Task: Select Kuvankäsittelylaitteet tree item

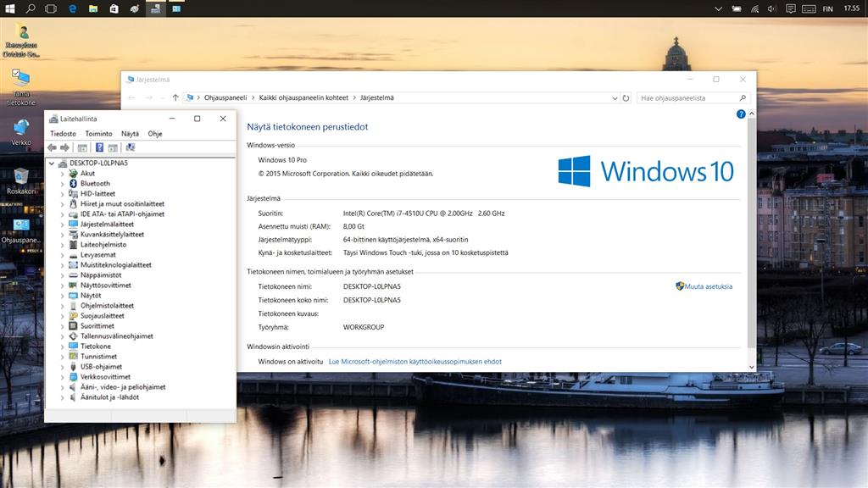Action: (113, 235)
